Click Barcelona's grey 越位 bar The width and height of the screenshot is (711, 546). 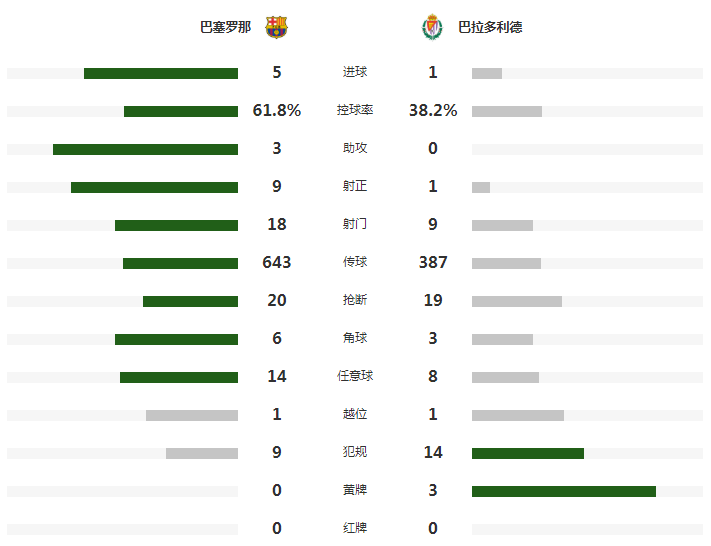pyautogui.click(x=192, y=415)
